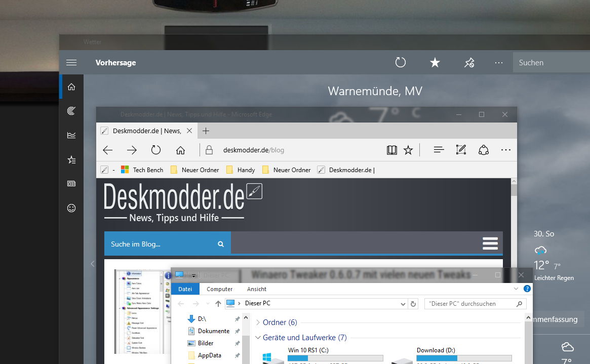Viewport: 590px width, 364px height.
Task: Click the Deskmodder.de site logo
Action: coord(183,203)
